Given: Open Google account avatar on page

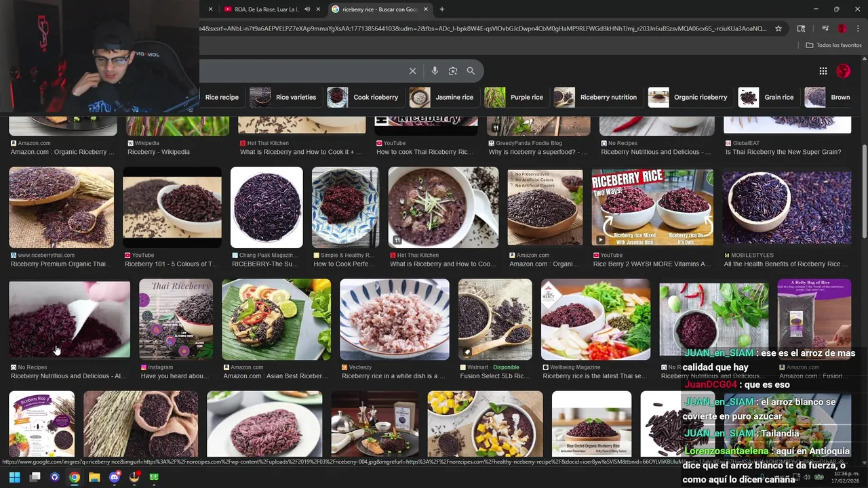Looking at the screenshot, I should 844,70.
